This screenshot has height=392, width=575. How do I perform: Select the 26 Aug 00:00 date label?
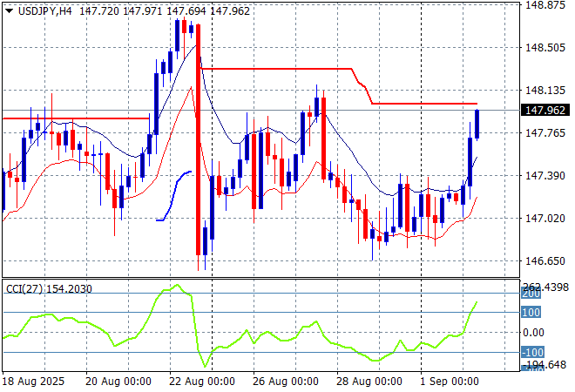[x=285, y=382]
